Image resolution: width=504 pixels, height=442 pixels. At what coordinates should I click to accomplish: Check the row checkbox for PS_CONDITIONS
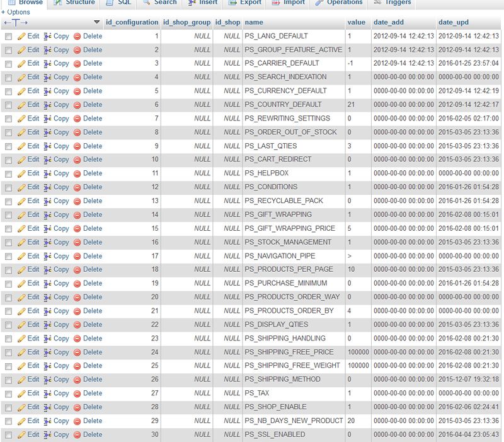tap(8, 187)
